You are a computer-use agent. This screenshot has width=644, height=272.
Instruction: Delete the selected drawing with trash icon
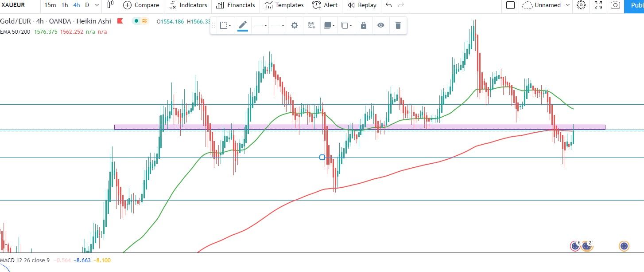point(398,26)
